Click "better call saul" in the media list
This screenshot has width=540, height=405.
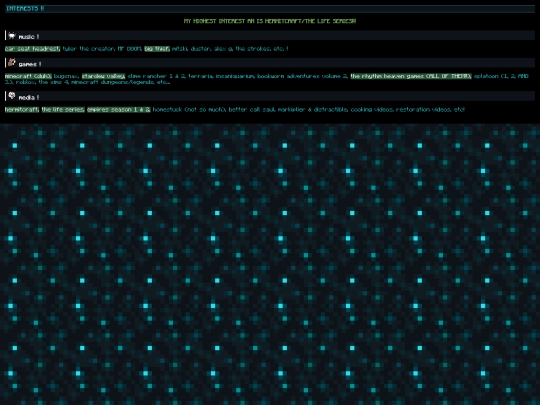click(x=252, y=110)
